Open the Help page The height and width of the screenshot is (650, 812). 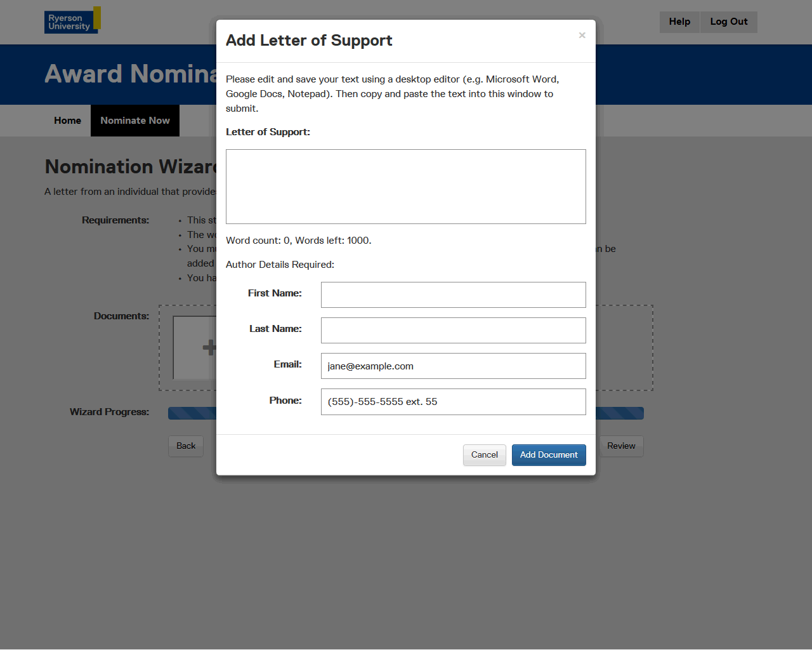click(679, 22)
